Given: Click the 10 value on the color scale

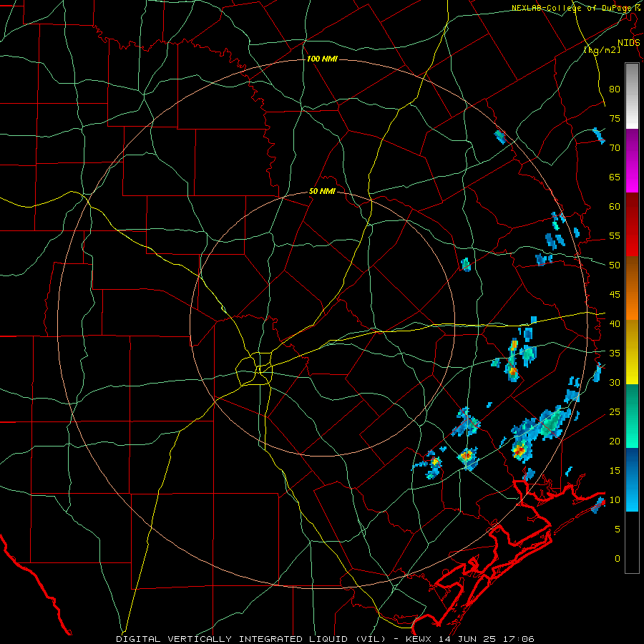Looking at the screenshot, I should (x=615, y=500).
